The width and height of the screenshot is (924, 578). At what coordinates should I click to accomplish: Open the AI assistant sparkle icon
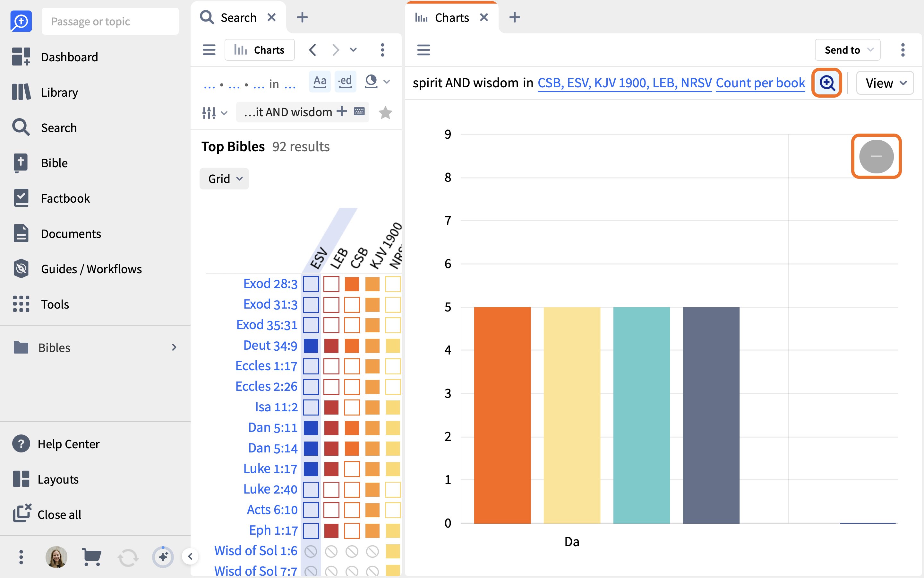(x=163, y=557)
